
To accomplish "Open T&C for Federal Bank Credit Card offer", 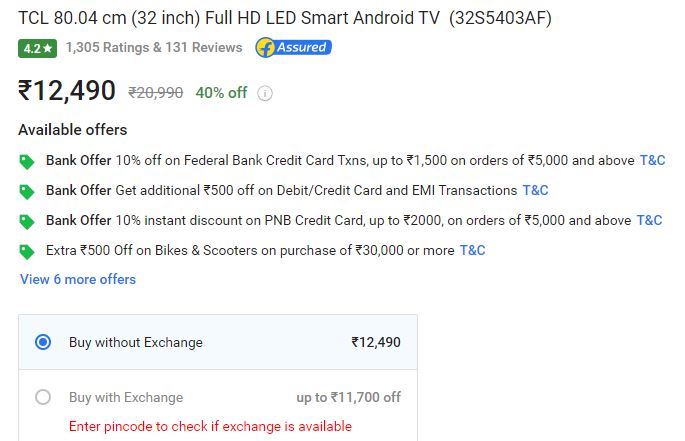I will [x=653, y=160].
